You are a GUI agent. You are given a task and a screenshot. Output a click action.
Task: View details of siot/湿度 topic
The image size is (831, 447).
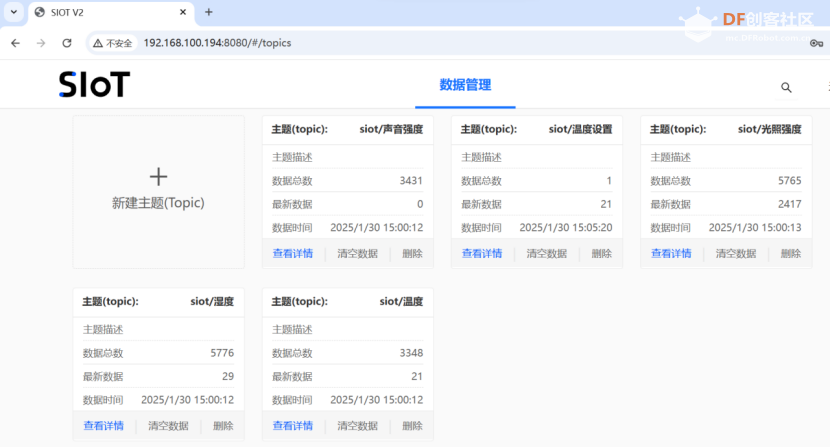(103, 426)
